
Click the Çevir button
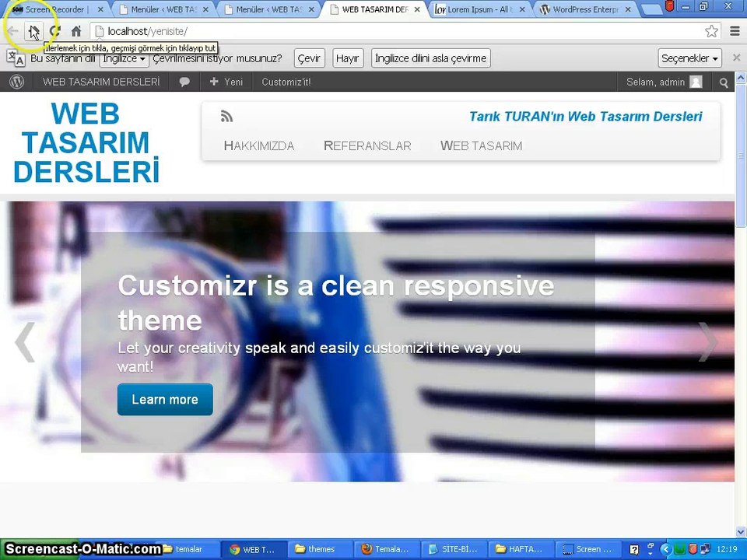[x=309, y=58]
